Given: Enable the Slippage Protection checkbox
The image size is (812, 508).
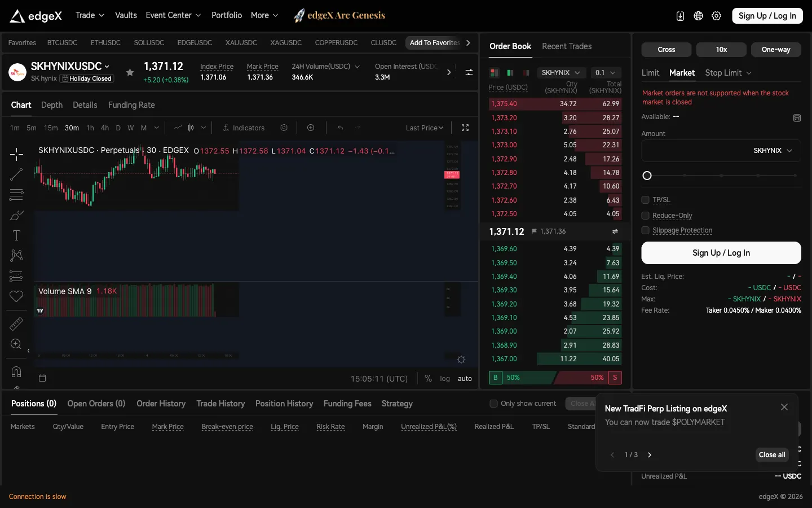Looking at the screenshot, I should pyautogui.click(x=646, y=230).
